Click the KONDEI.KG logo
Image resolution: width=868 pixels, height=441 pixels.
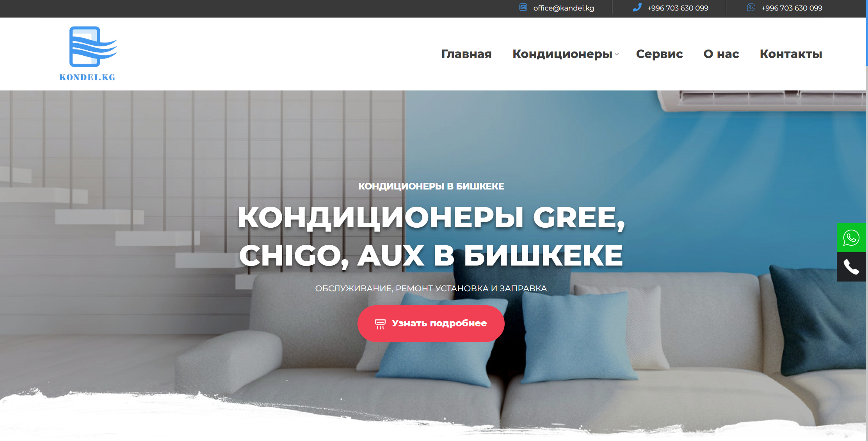pyautogui.click(x=88, y=54)
